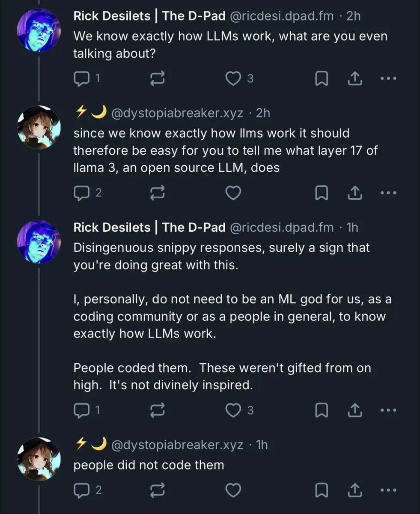Like Rick's first post about LLMs
The image size is (420, 514).
pyautogui.click(x=233, y=78)
